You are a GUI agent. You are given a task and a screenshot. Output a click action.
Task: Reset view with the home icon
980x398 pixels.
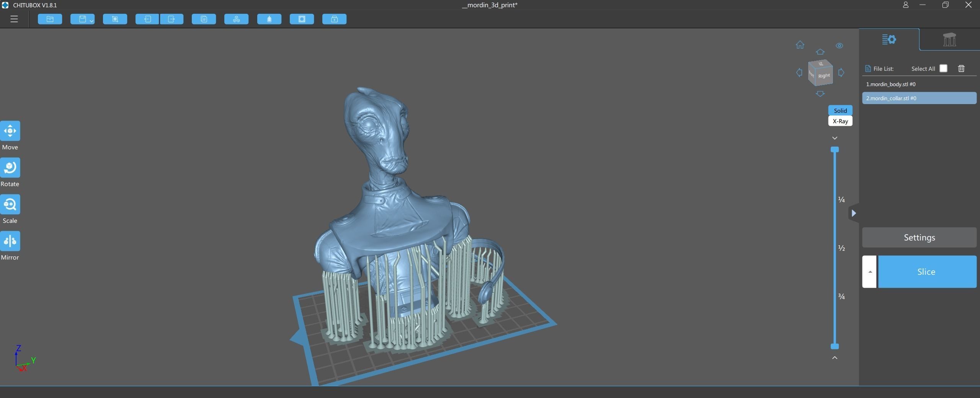click(x=800, y=45)
